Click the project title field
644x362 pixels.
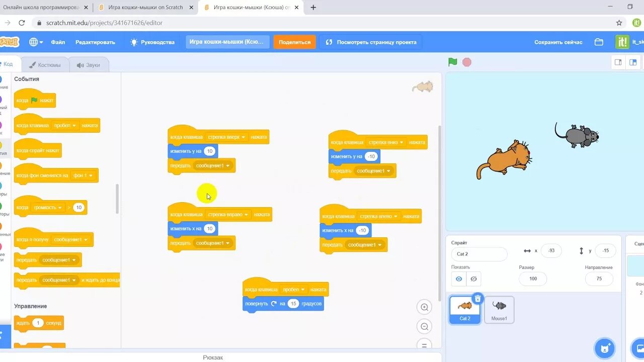pyautogui.click(x=227, y=42)
